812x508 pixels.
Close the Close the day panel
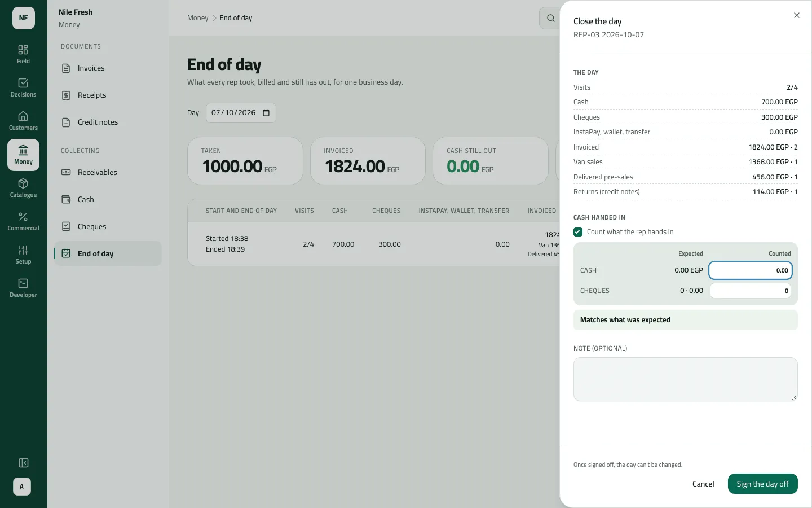pos(797,15)
